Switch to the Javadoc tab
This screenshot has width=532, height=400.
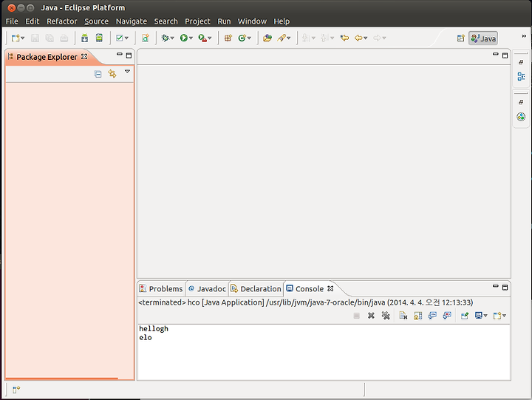(x=207, y=289)
